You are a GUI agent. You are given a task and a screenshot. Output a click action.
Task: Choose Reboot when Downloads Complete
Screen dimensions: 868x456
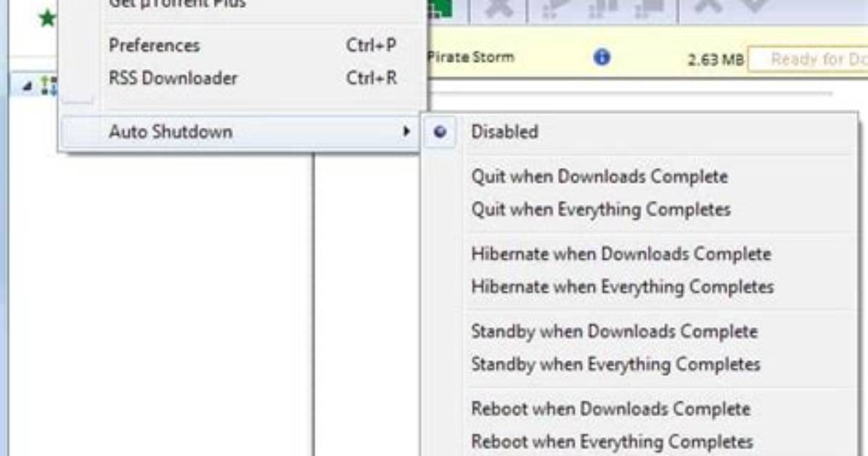click(610, 409)
